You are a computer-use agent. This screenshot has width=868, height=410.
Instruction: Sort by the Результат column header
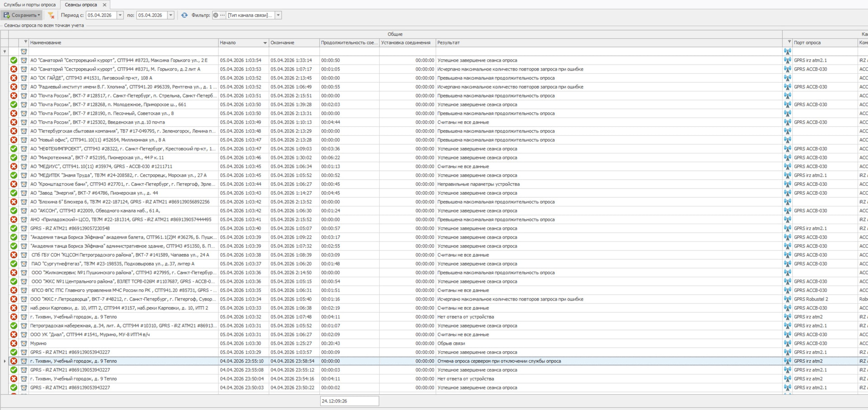[608, 42]
